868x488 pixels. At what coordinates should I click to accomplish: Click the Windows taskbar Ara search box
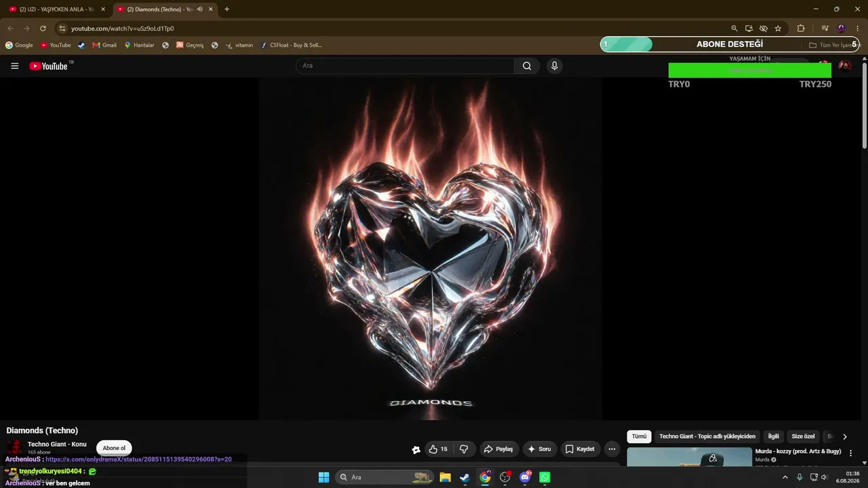(x=385, y=477)
